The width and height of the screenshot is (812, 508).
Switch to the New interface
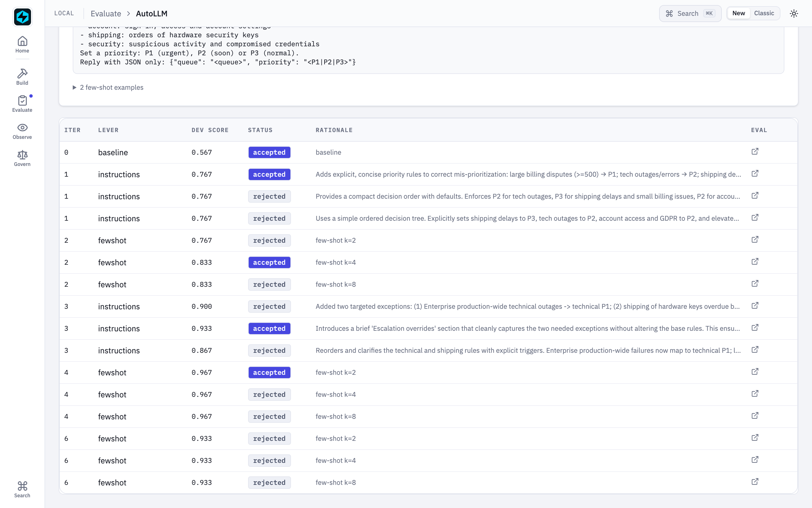738,14
